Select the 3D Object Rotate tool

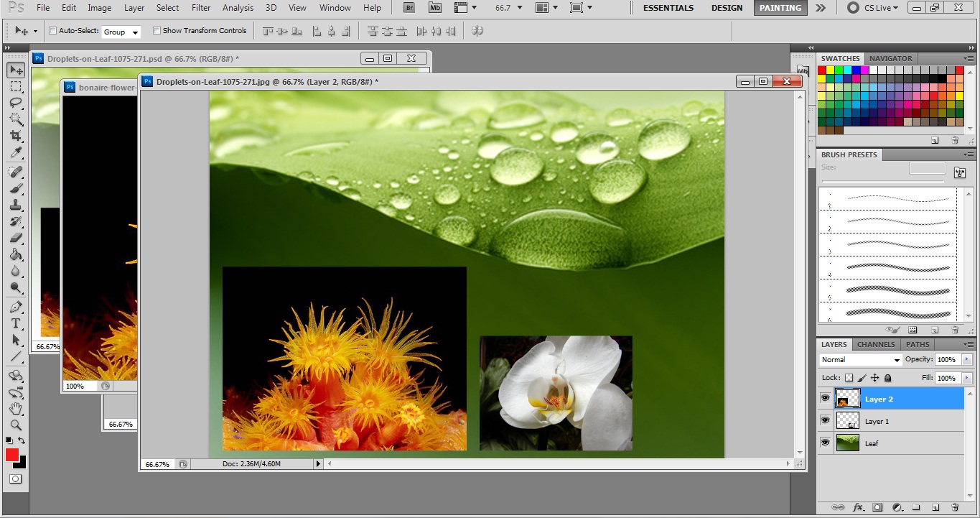[x=16, y=376]
